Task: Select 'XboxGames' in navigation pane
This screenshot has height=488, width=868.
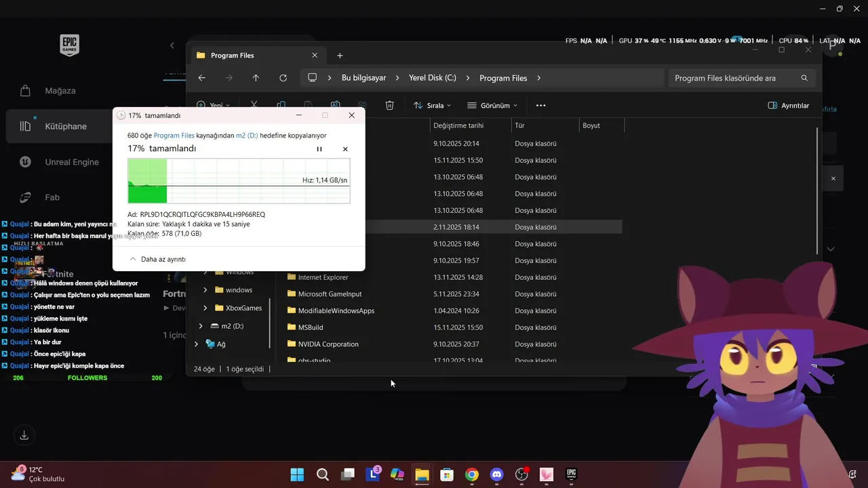Action: point(243,308)
